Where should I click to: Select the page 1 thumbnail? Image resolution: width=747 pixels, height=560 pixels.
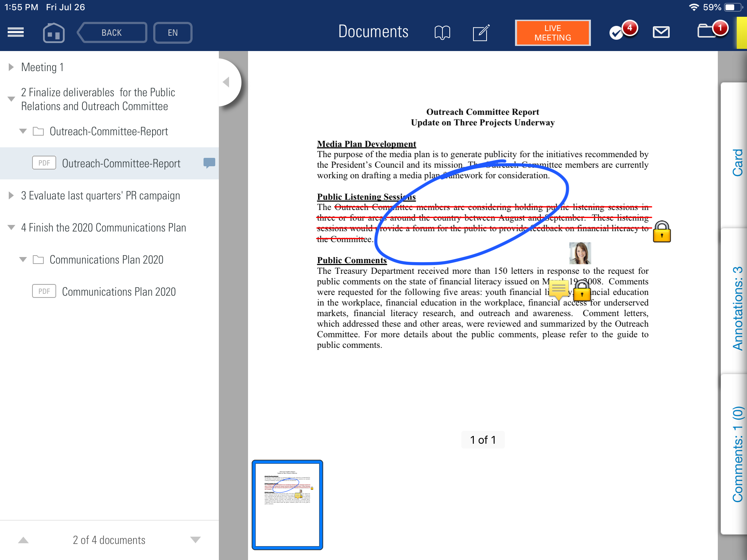(x=287, y=505)
